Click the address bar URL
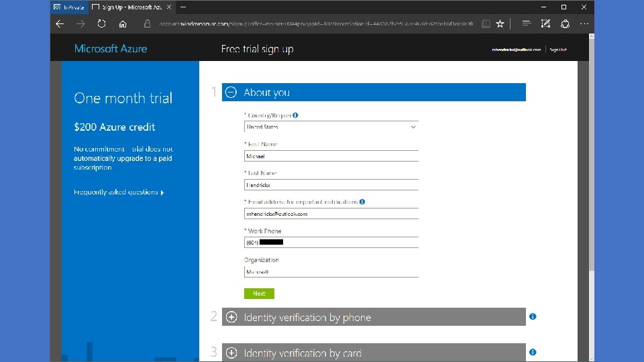 pos(316,24)
